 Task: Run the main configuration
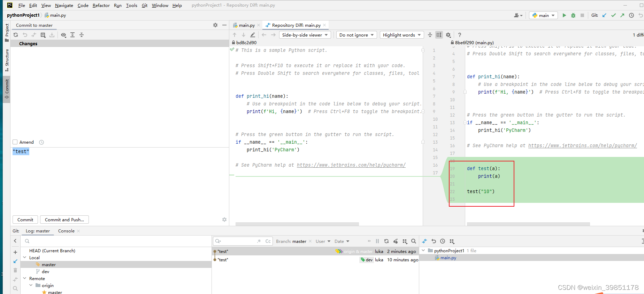pos(564,15)
